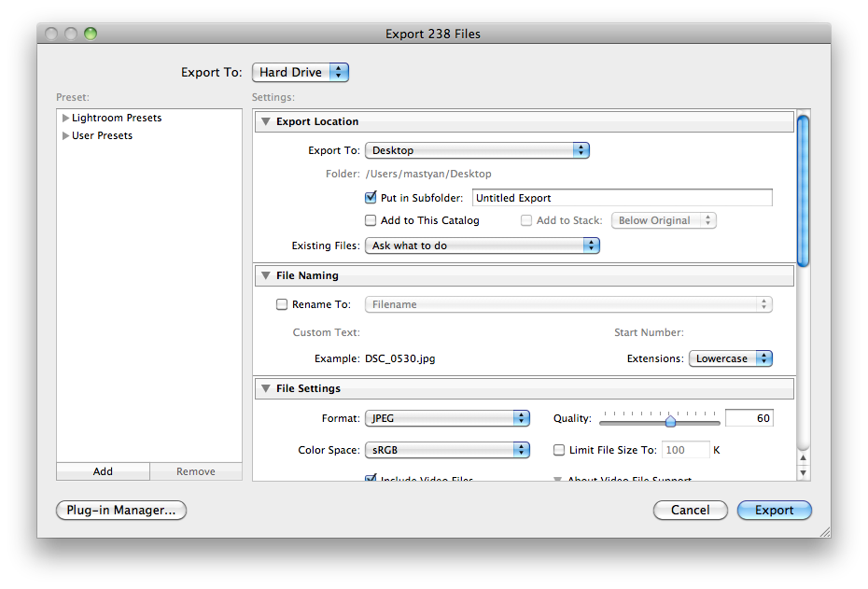Toggle the Include Video Files checkbox
The image size is (868, 589).
(x=371, y=478)
